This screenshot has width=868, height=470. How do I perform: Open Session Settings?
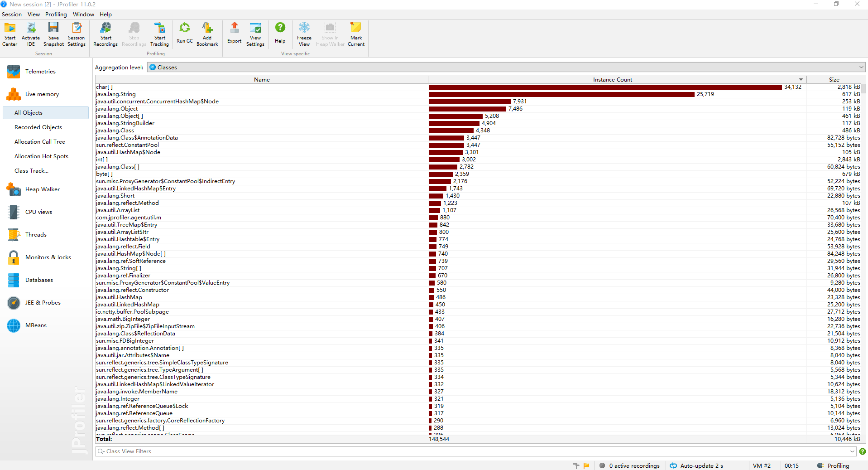tap(77, 34)
